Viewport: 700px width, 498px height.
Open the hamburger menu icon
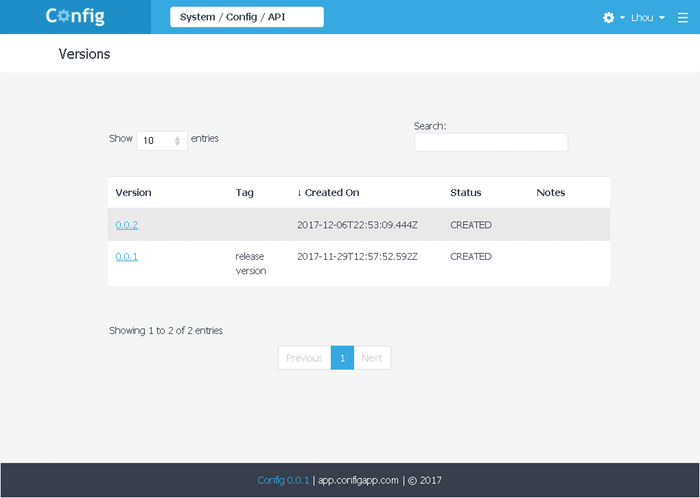(682, 17)
